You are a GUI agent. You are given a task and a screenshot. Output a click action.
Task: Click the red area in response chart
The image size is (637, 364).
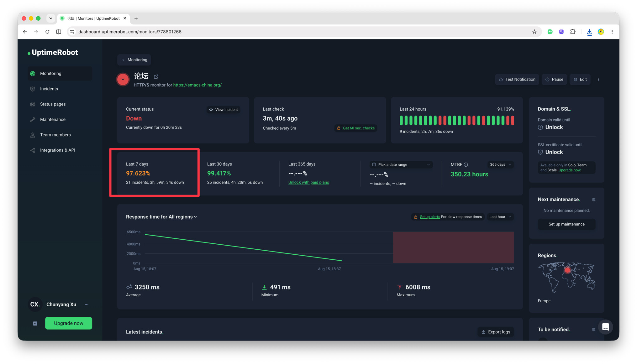click(453, 247)
